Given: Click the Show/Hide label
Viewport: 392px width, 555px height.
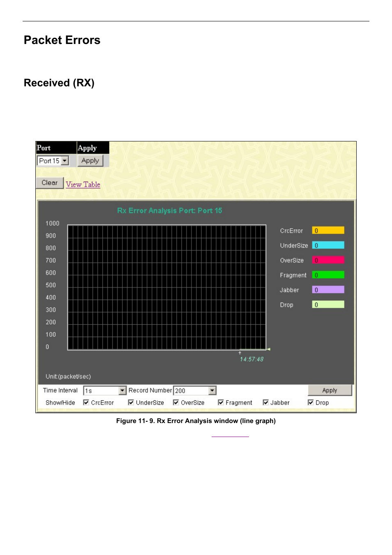Looking at the screenshot, I should click(x=60, y=403).
